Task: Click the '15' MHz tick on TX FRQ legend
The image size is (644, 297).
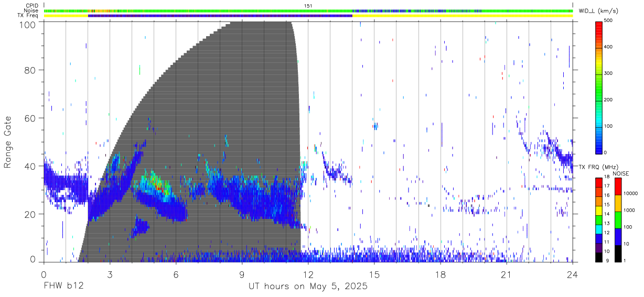Action: point(608,205)
